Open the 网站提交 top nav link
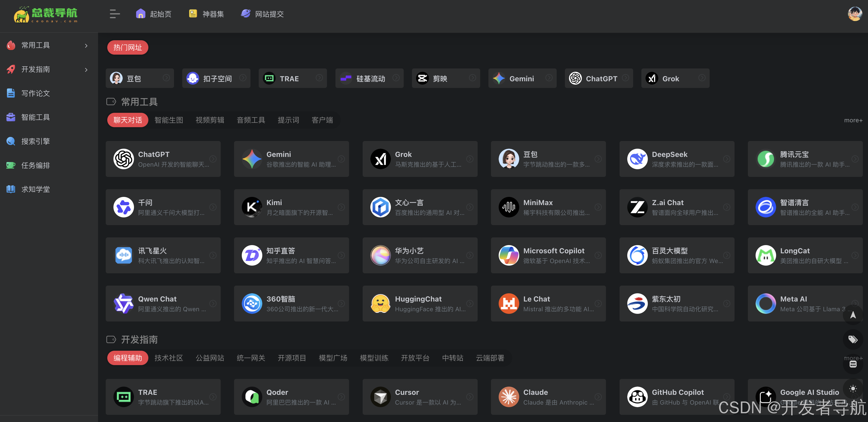Viewport: 868px width, 422px height. (263, 14)
